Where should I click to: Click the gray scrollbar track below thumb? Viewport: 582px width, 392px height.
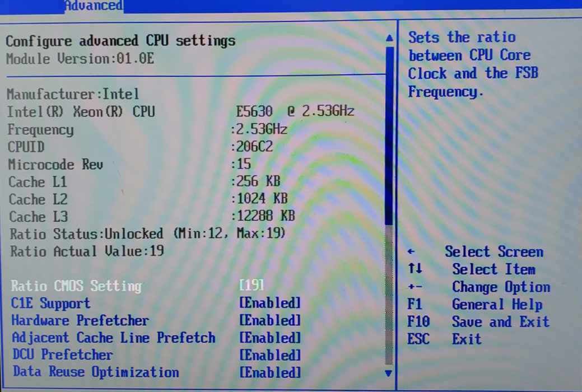click(x=389, y=295)
